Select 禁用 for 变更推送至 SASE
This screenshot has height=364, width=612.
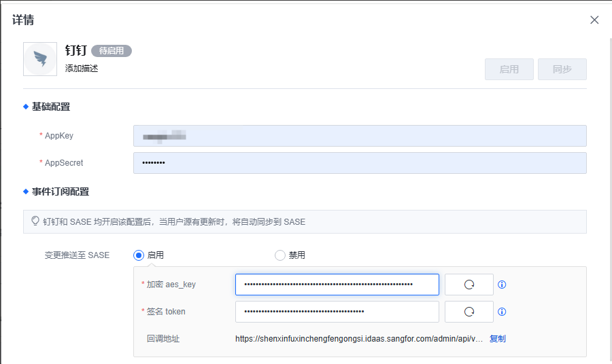(280, 255)
